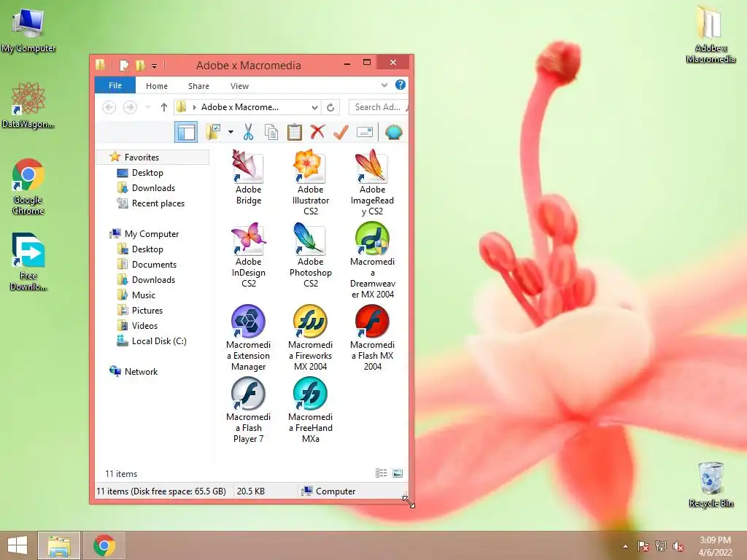The width and height of the screenshot is (747, 560).
Task: Toggle the navigation pane toolbar button
Action: point(186,132)
